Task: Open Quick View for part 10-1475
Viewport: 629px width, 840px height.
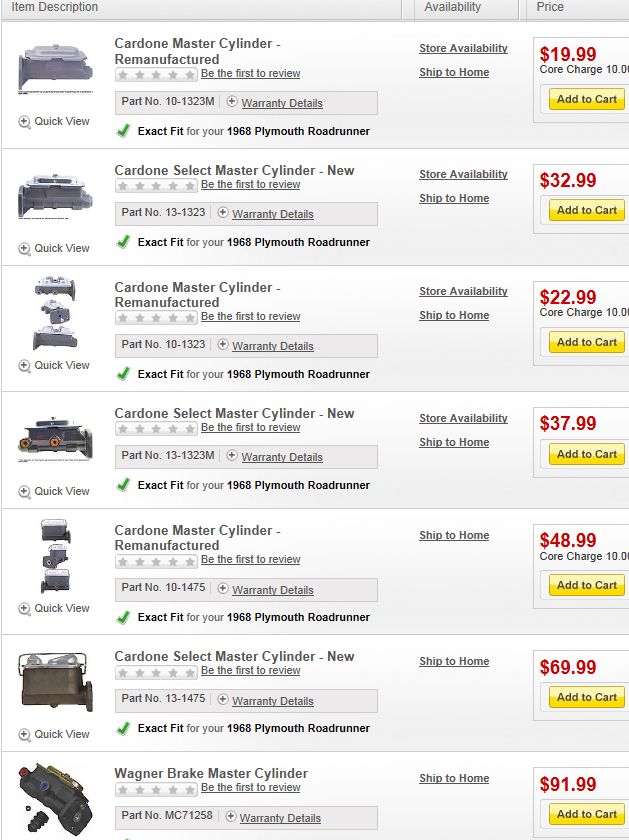Action: [25, 609]
